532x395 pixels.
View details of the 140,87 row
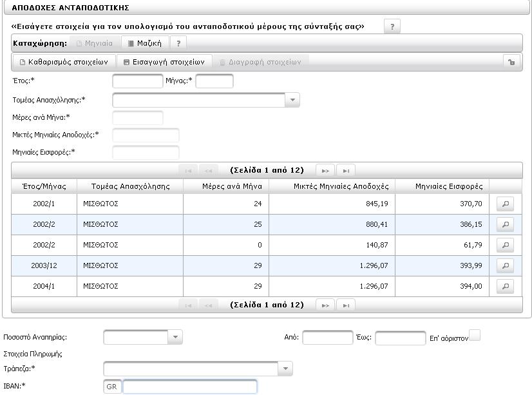click(505, 245)
